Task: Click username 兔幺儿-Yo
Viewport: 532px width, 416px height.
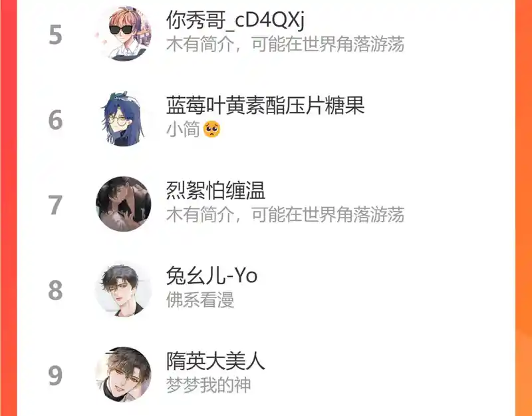Action: pos(211,276)
